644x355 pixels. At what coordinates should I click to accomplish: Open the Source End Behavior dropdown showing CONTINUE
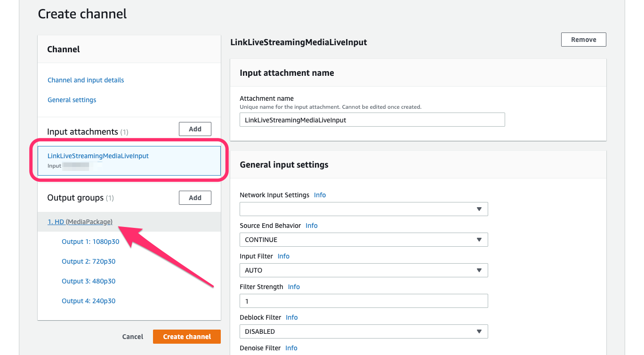click(363, 239)
